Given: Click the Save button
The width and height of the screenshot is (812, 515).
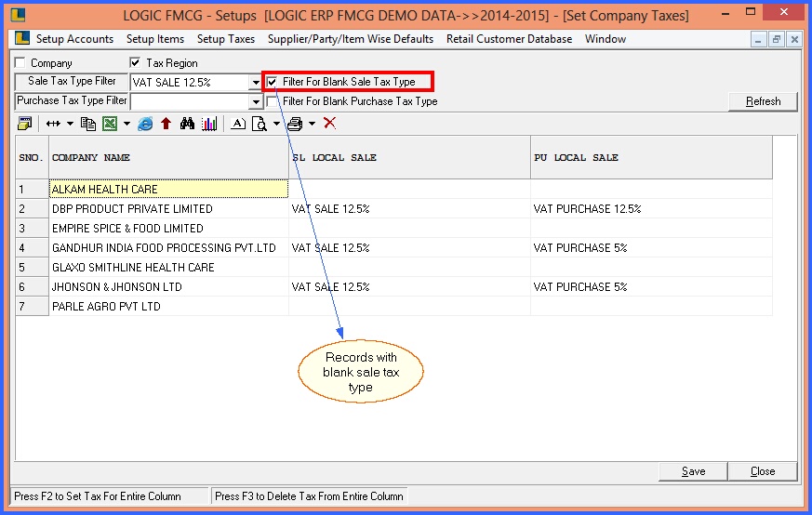Looking at the screenshot, I should pos(694,471).
